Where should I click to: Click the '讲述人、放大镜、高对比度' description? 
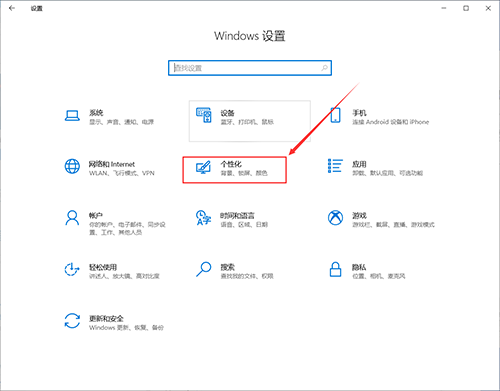[x=124, y=276]
